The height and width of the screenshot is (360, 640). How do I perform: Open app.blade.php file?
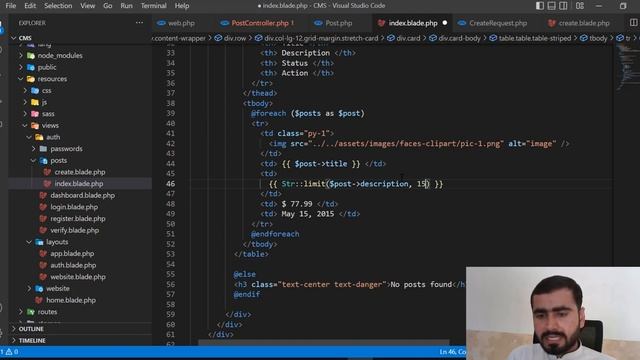point(72,253)
